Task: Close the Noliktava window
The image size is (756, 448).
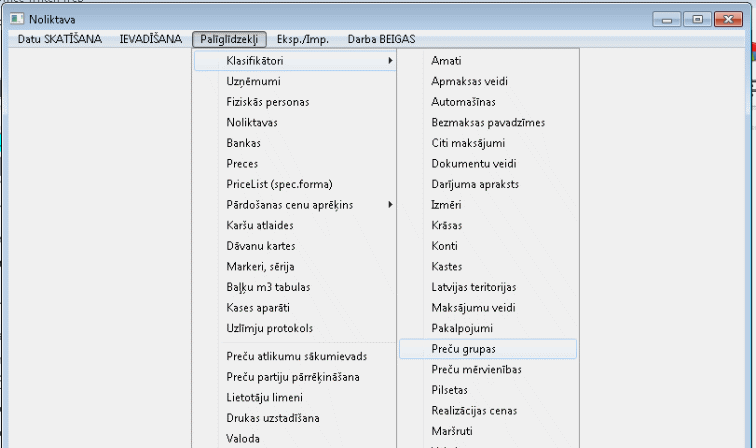Action: (x=729, y=19)
